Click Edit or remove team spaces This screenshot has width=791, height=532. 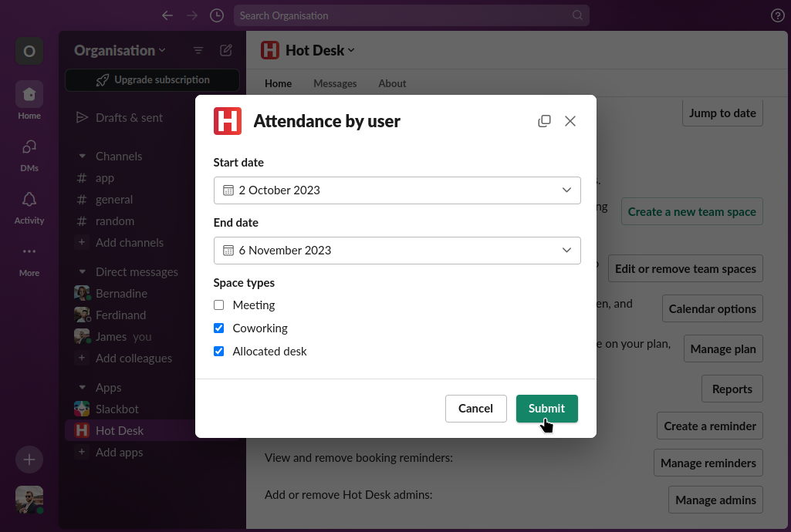tap(685, 268)
